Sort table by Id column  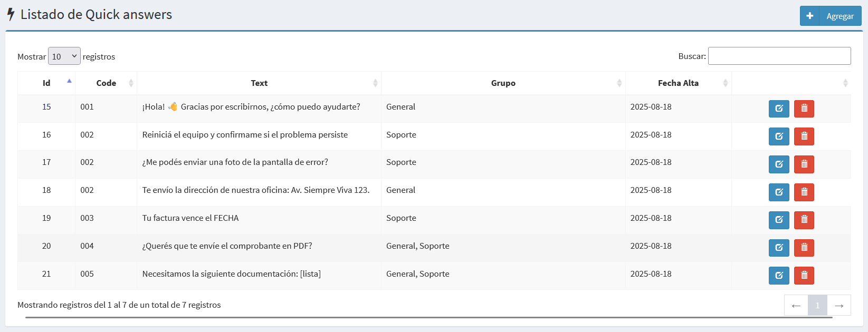(46, 83)
